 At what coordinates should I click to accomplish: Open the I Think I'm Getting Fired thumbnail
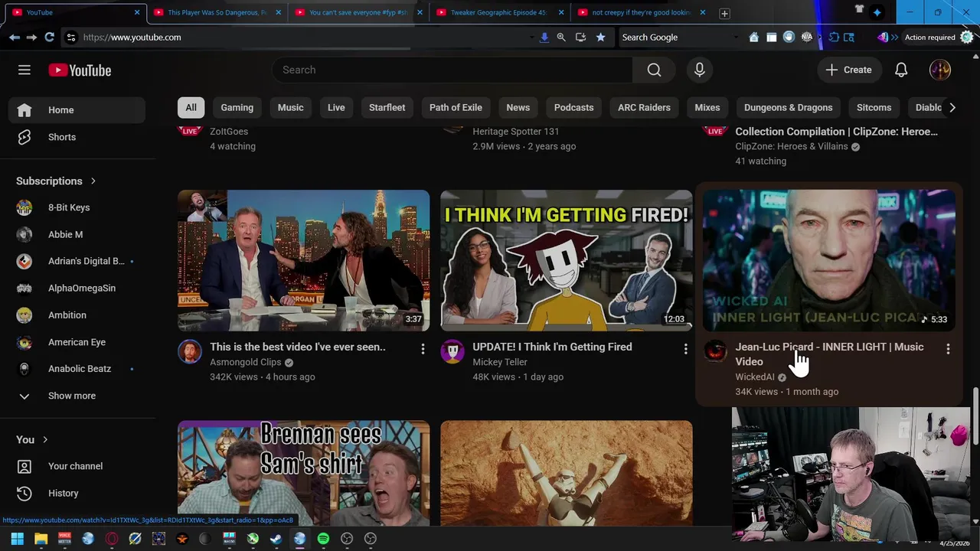566,260
